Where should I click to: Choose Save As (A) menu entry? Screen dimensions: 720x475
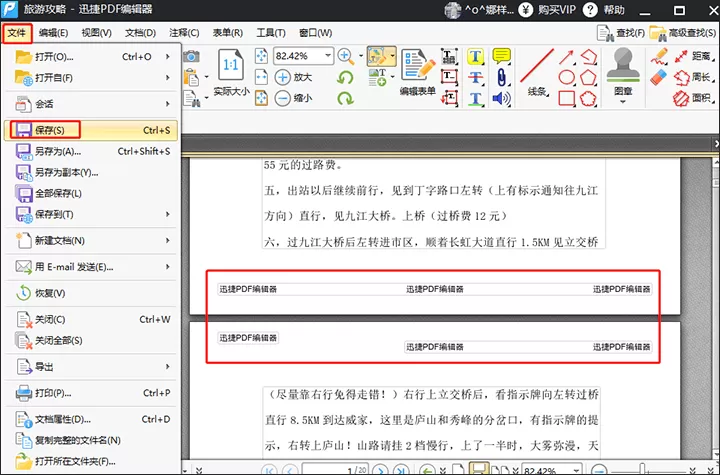[90, 152]
